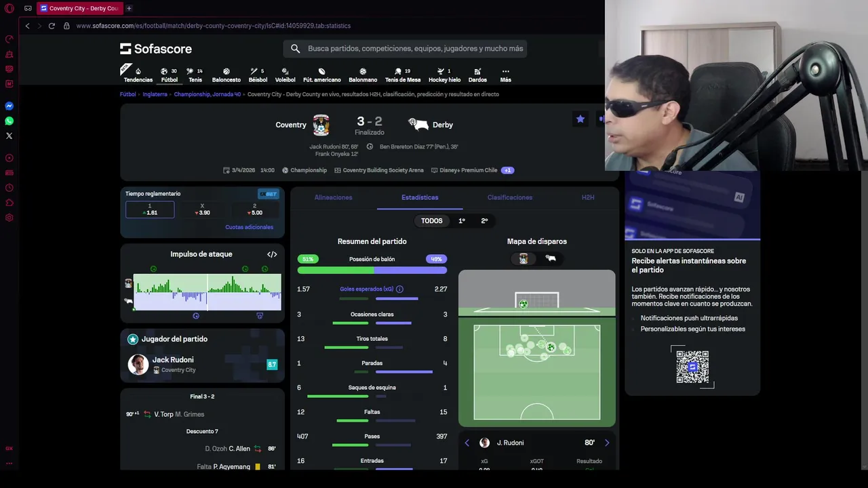Click the browser address bar URL

(x=213, y=26)
